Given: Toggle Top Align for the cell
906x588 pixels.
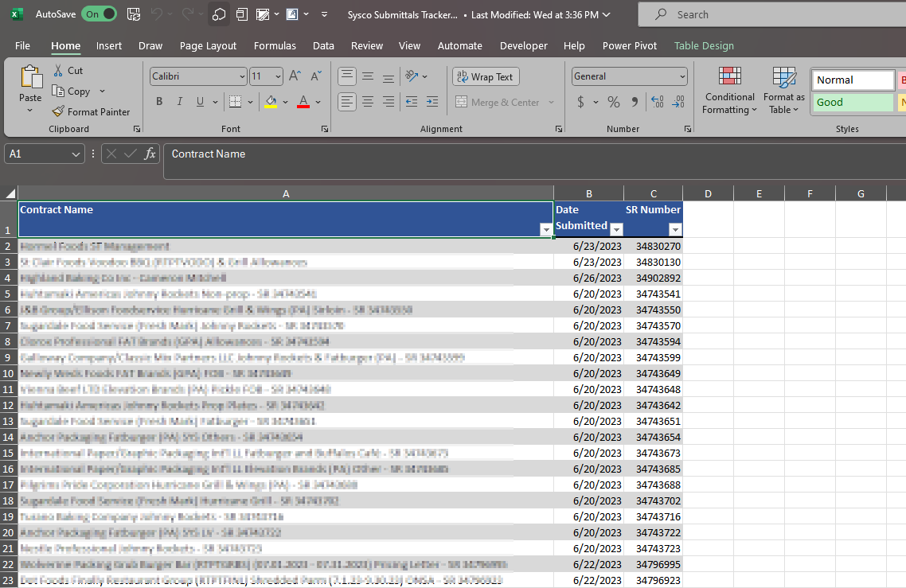Looking at the screenshot, I should pos(346,76).
